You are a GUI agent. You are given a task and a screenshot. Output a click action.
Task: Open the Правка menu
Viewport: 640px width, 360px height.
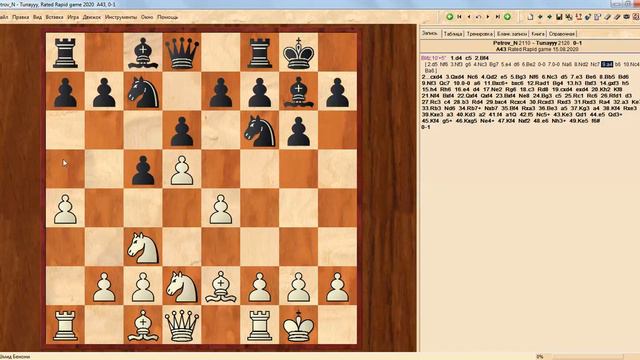20,17
